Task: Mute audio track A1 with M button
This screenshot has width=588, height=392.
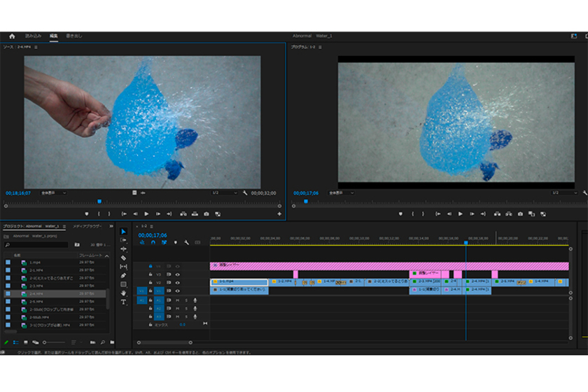Action: click(177, 300)
